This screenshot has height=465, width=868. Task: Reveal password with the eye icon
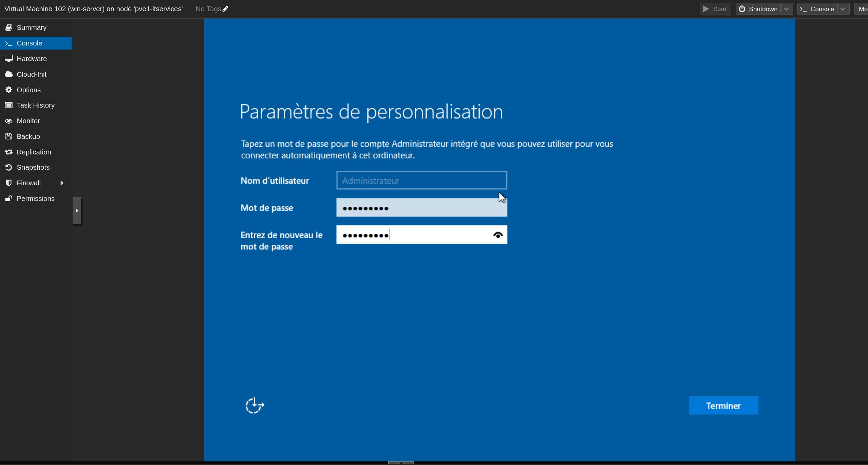(498, 235)
